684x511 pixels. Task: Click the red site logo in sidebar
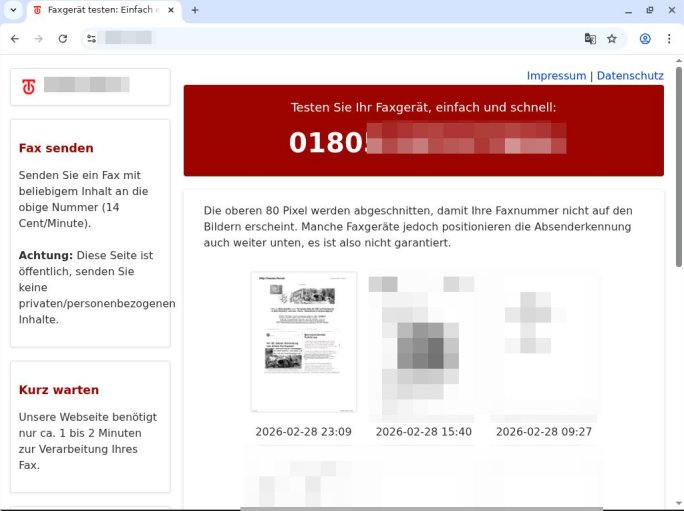point(29,87)
